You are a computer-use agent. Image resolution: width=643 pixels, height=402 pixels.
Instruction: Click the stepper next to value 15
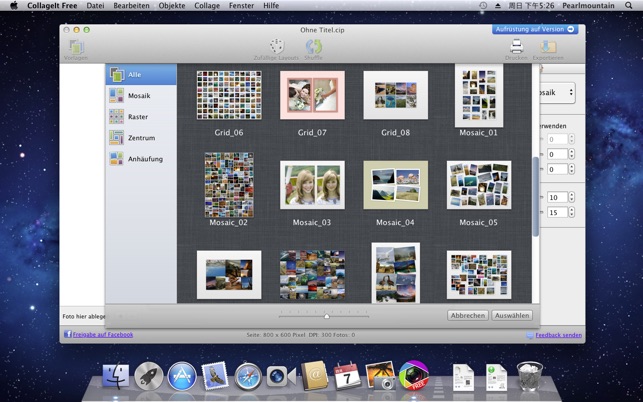(x=572, y=212)
